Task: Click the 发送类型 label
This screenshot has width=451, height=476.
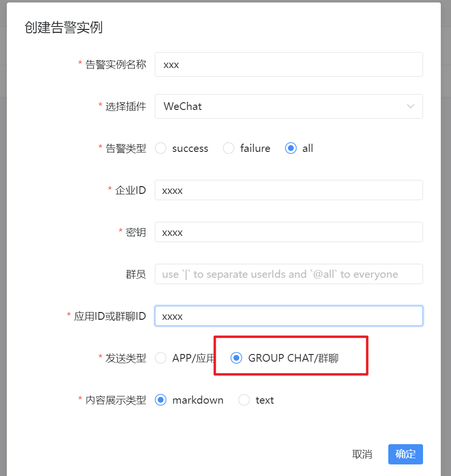Action: pyautogui.click(x=126, y=358)
